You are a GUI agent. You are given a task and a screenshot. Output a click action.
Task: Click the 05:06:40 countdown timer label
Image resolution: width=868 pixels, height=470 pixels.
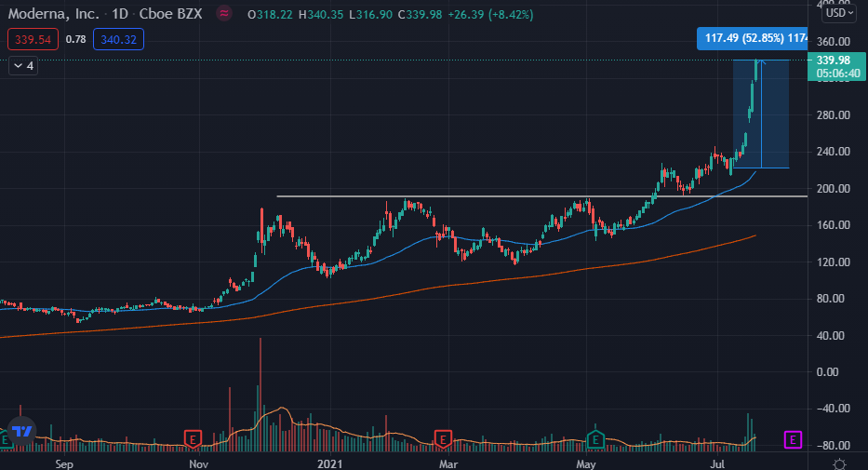point(838,74)
